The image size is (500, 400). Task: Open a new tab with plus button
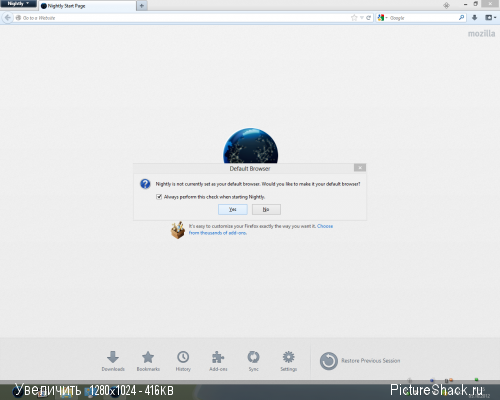point(142,6)
